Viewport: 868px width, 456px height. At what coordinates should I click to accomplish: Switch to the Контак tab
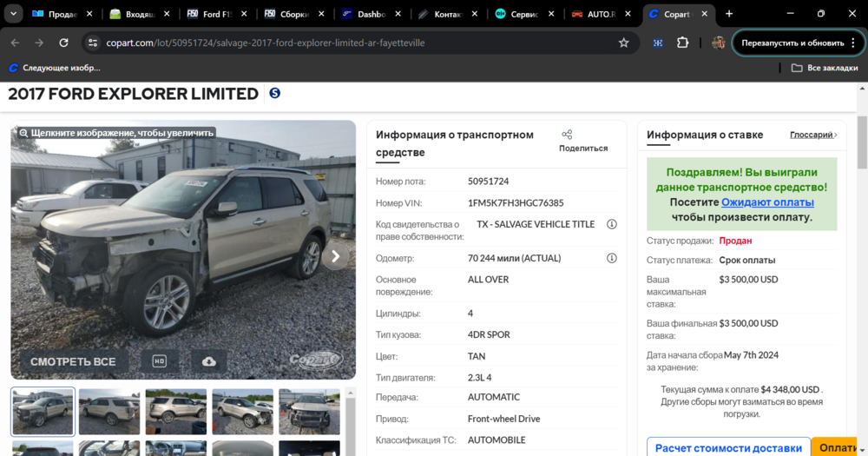coord(440,15)
